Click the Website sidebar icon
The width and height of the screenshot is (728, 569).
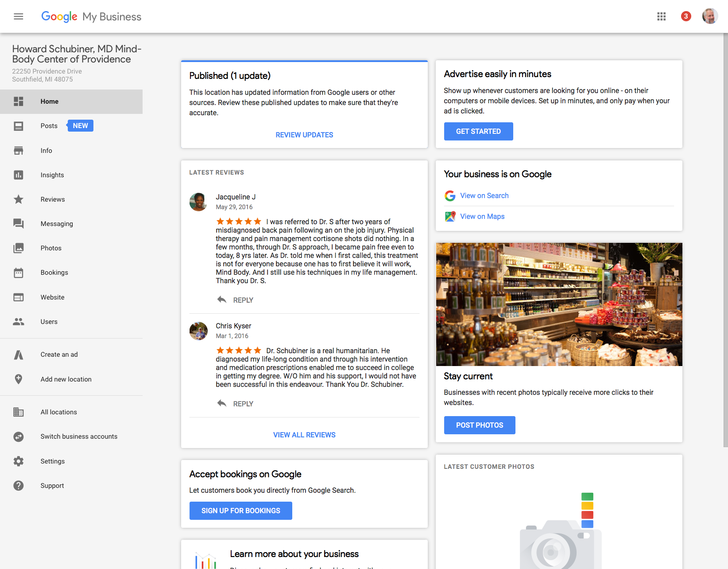19,297
